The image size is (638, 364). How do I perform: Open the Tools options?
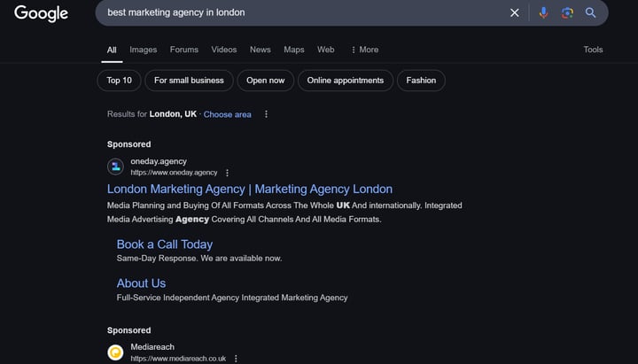click(x=593, y=50)
